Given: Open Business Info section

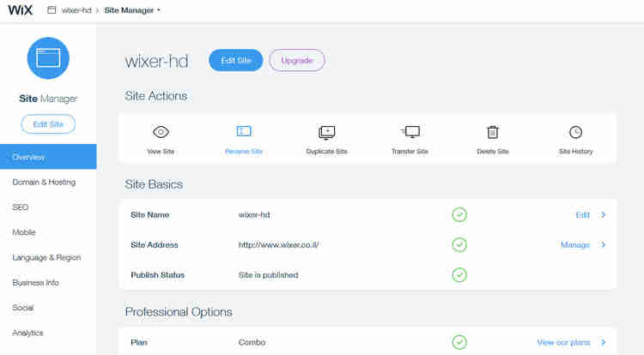Looking at the screenshot, I should pos(36,283).
